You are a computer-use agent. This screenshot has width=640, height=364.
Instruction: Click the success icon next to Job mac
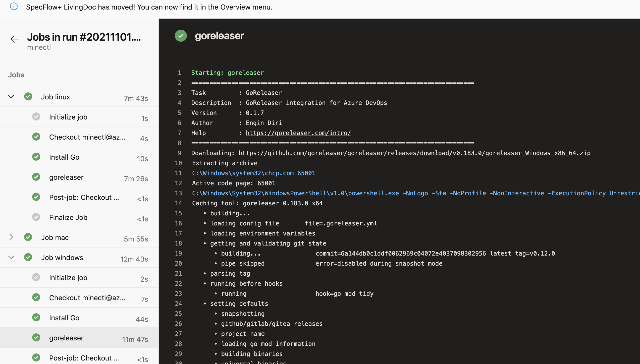coord(28,237)
